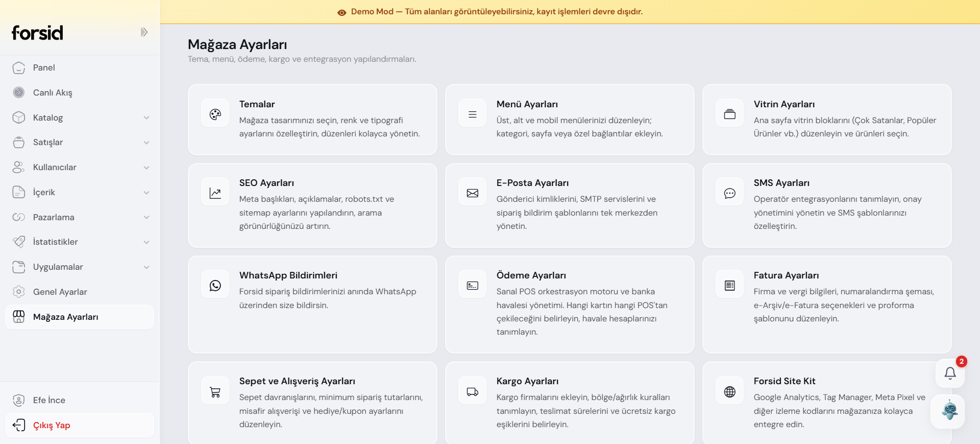Click the Temalar palette icon
Image resolution: width=980 pixels, height=444 pixels.
click(215, 114)
